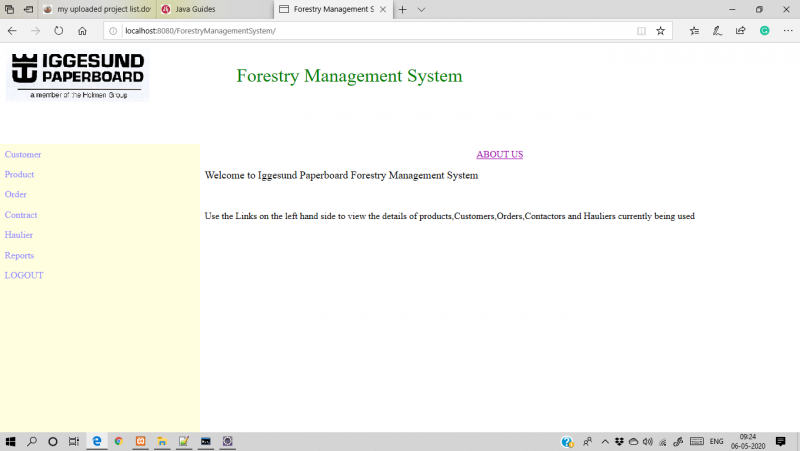Open Notepad++ on taskbar

(x=184, y=441)
